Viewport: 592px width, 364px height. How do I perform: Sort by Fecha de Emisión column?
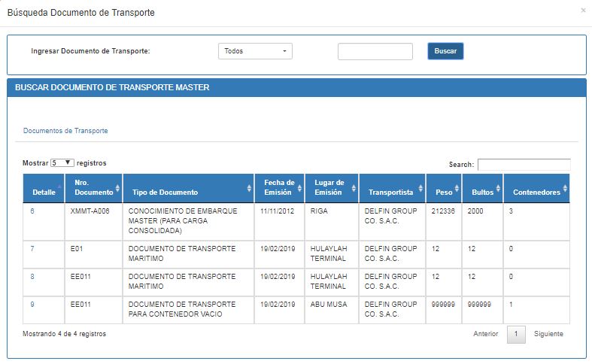[279, 188]
